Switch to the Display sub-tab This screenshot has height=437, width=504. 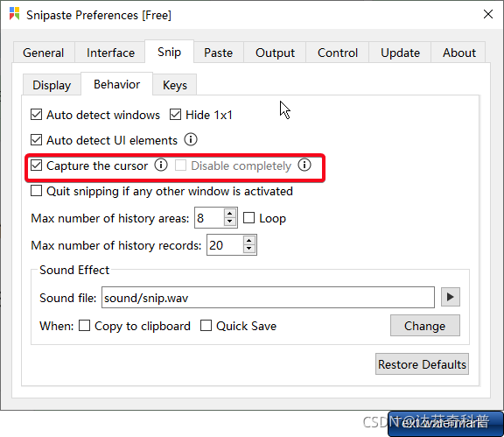click(x=52, y=85)
